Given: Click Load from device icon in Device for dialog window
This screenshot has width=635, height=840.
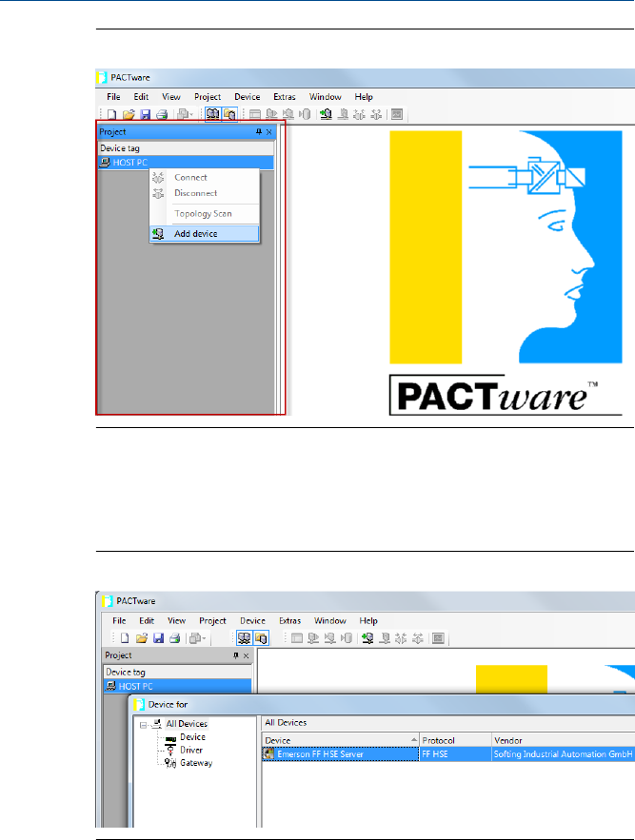Looking at the screenshot, I should tap(313, 638).
